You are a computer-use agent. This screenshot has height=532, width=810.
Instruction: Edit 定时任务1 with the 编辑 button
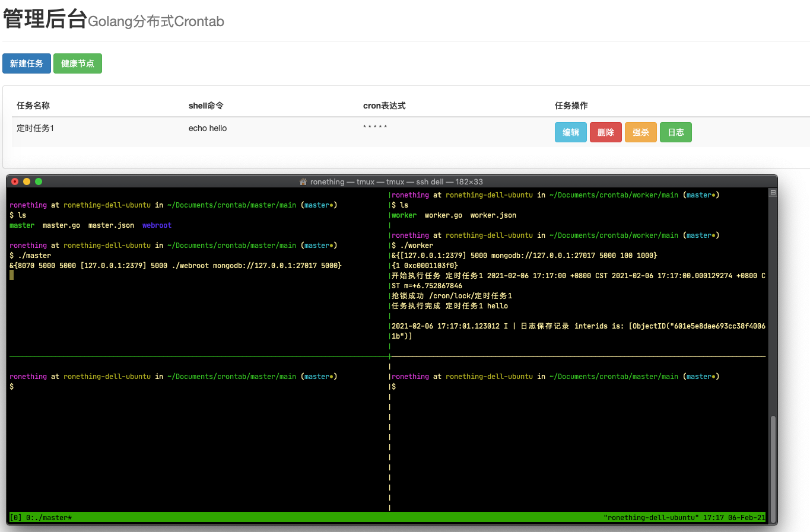point(571,132)
